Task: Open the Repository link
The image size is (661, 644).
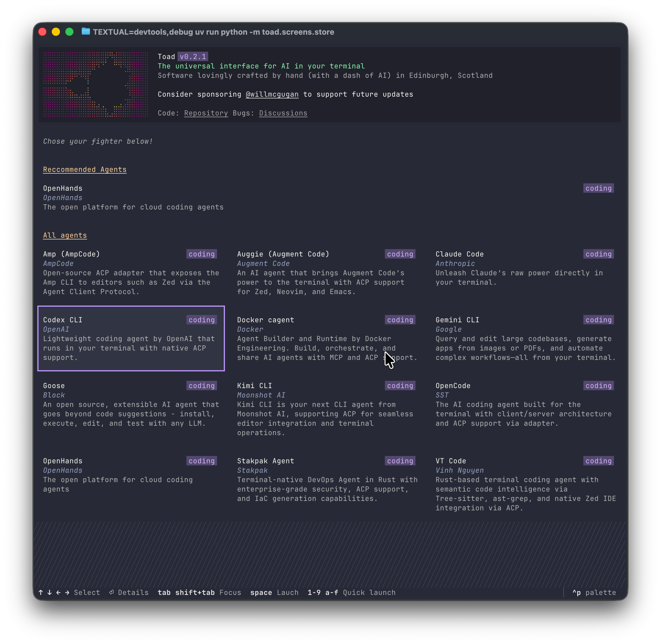Action: [206, 113]
